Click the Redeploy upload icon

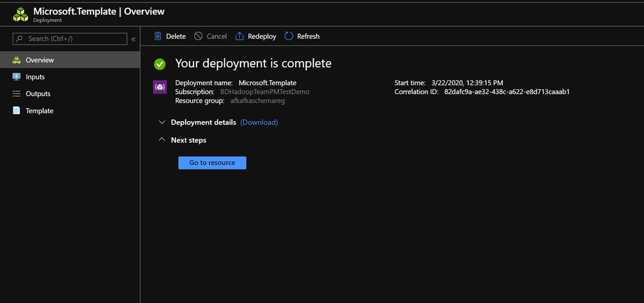(239, 36)
